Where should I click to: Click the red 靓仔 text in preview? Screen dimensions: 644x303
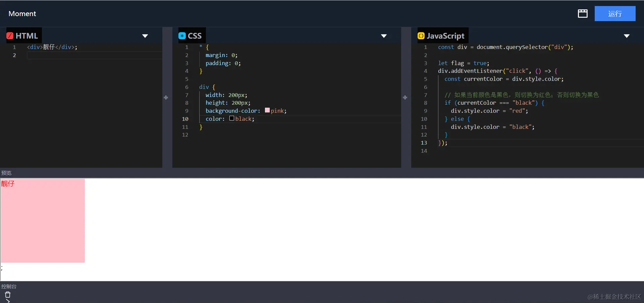[x=8, y=184]
